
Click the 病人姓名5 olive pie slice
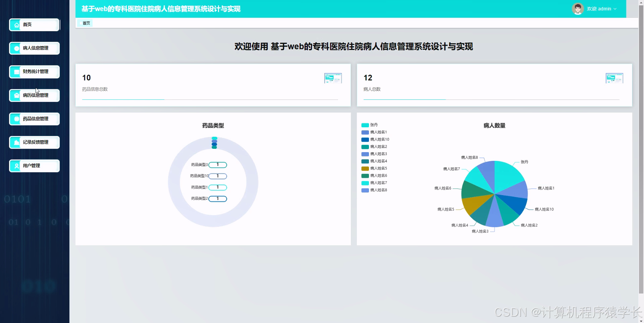[476, 204]
